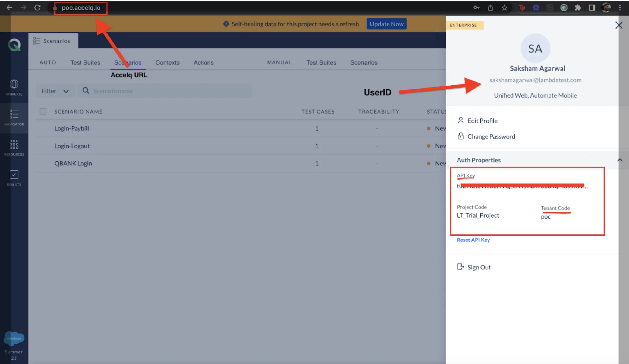Click the Reset API Key link
The width and height of the screenshot is (629, 364).
(x=473, y=240)
